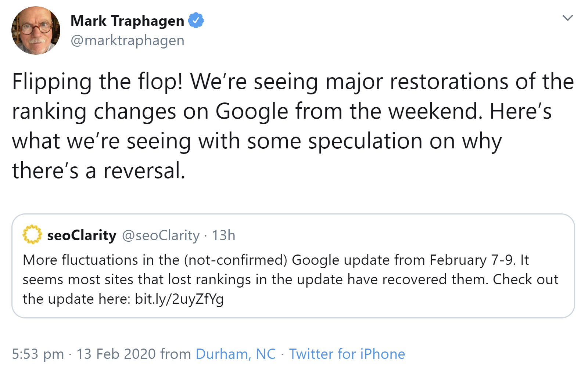Click the Twitter for iPhone source link
This screenshot has height=375, width=588.
pyautogui.click(x=347, y=354)
